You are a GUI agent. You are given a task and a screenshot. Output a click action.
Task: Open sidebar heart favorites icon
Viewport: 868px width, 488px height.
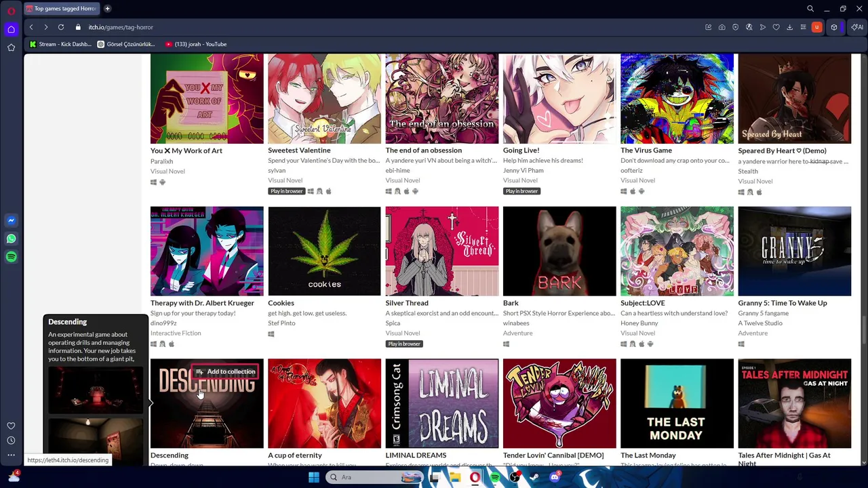pos(11,426)
